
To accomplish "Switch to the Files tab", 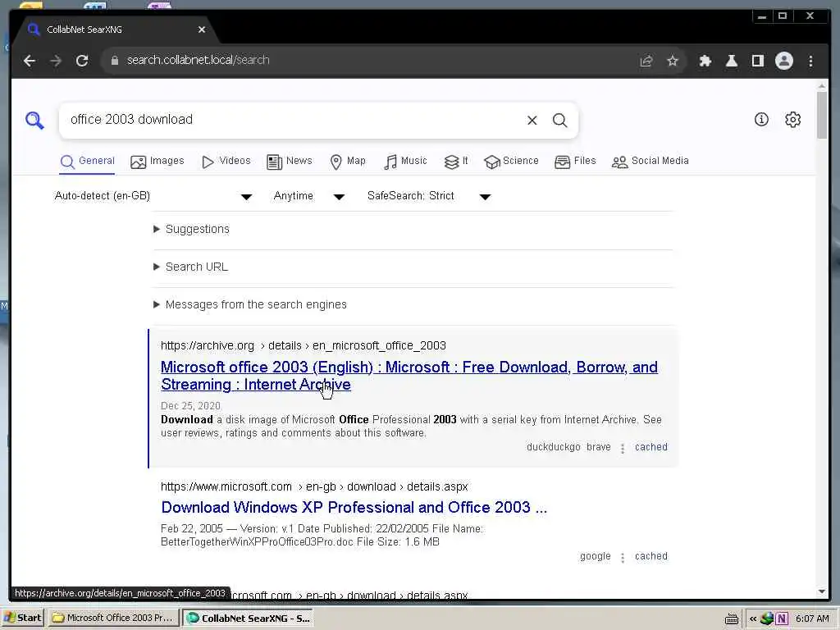I will point(575,162).
